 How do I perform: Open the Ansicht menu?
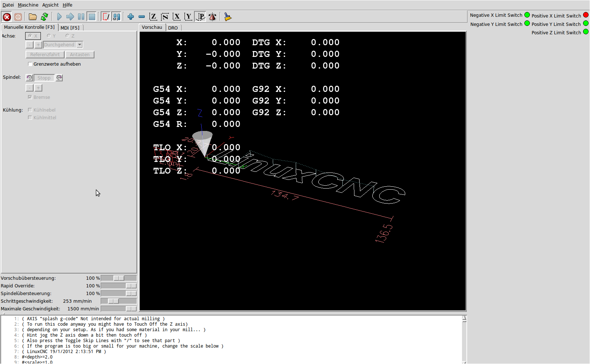coord(50,5)
